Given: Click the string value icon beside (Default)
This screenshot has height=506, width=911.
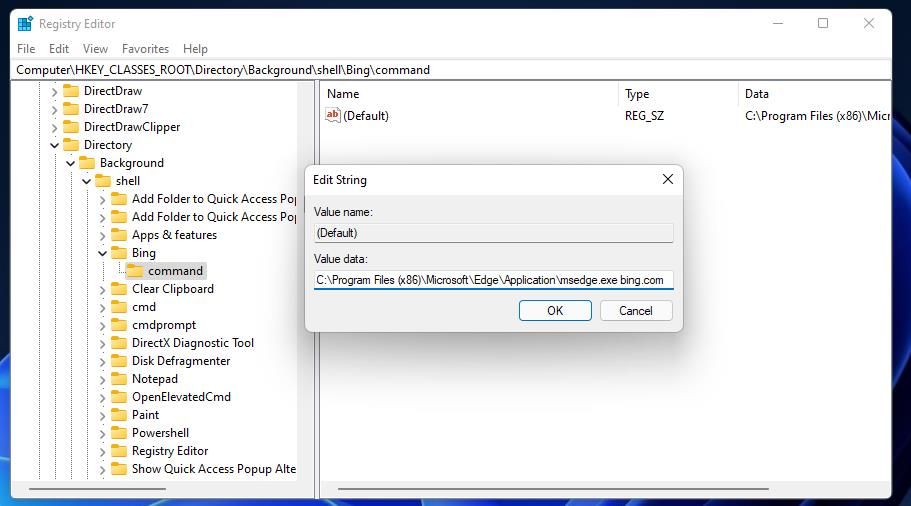Looking at the screenshot, I should pyautogui.click(x=332, y=115).
